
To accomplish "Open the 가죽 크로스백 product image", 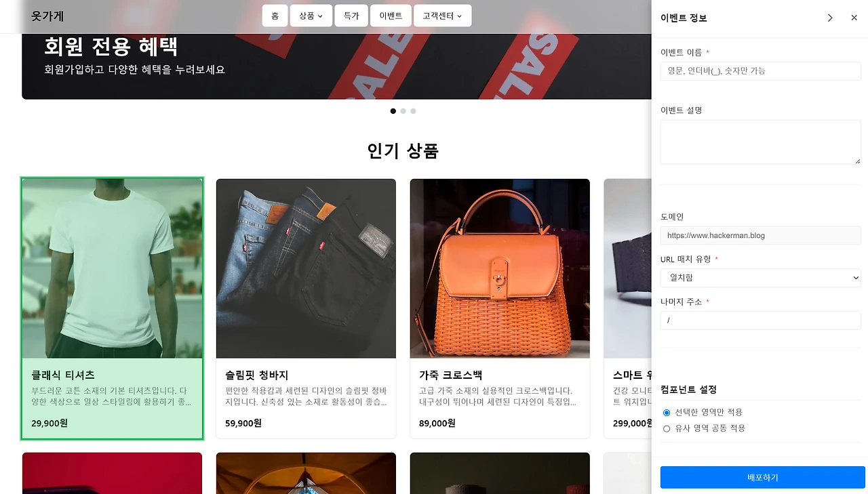I will tap(500, 268).
